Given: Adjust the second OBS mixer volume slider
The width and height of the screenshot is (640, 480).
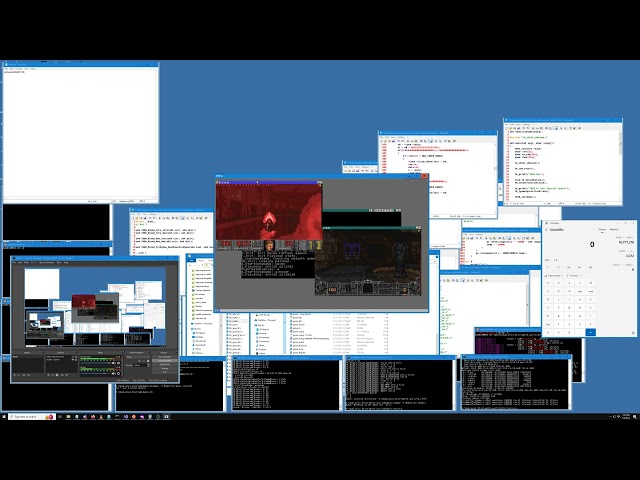Looking at the screenshot, I should (x=96, y=373).
